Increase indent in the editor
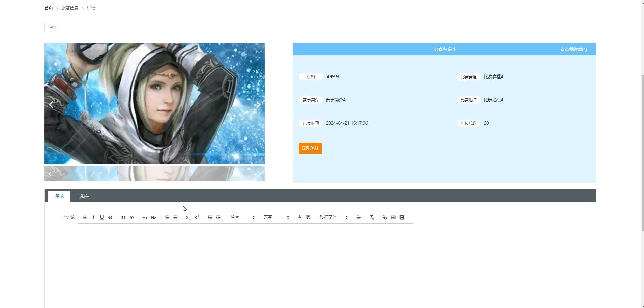The image size is (644, 308). pyautogui.click(x=218, y=217)
